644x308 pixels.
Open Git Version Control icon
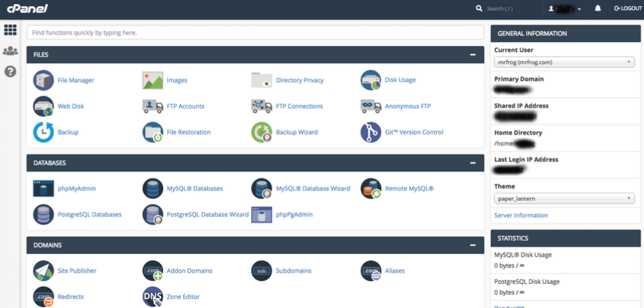pyautogui.click(x=371, y=132)
